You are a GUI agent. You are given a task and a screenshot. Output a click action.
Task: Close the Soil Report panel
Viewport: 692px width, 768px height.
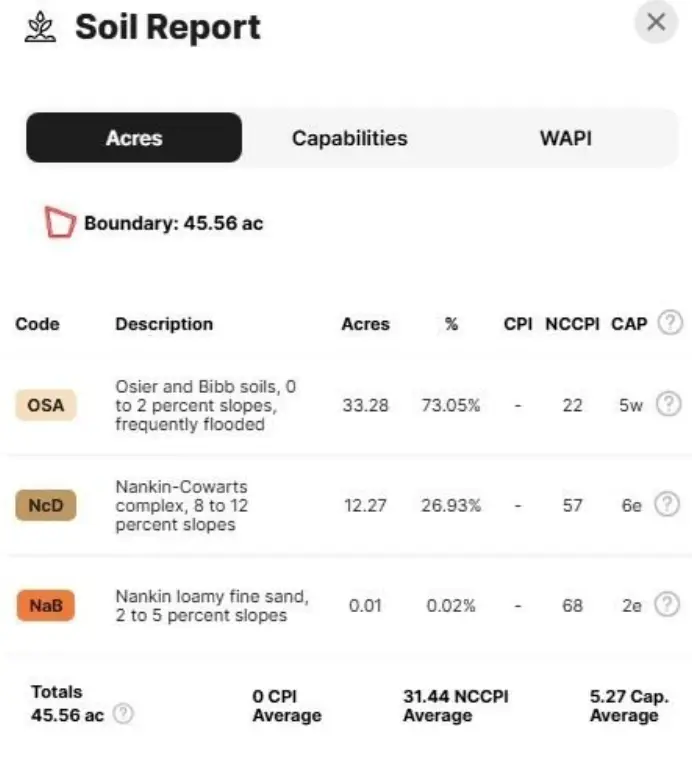coord(656,22)
